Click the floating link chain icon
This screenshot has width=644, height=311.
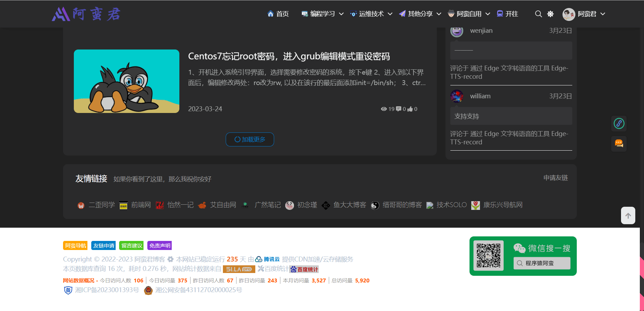click(x=619, y=123)
